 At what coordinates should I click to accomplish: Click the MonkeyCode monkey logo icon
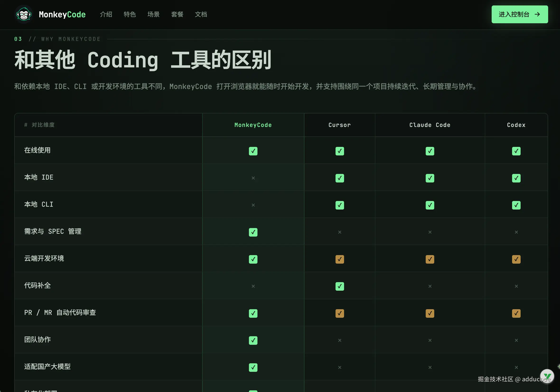pos(24,14)
